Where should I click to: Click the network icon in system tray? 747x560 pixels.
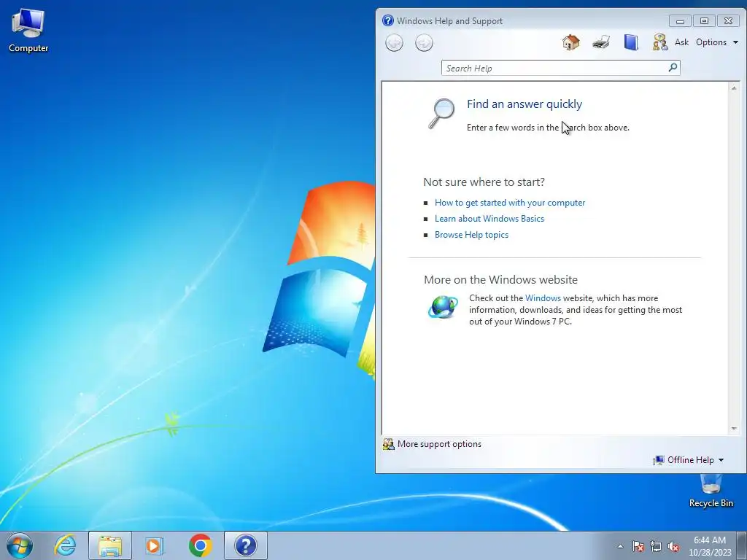656,546
